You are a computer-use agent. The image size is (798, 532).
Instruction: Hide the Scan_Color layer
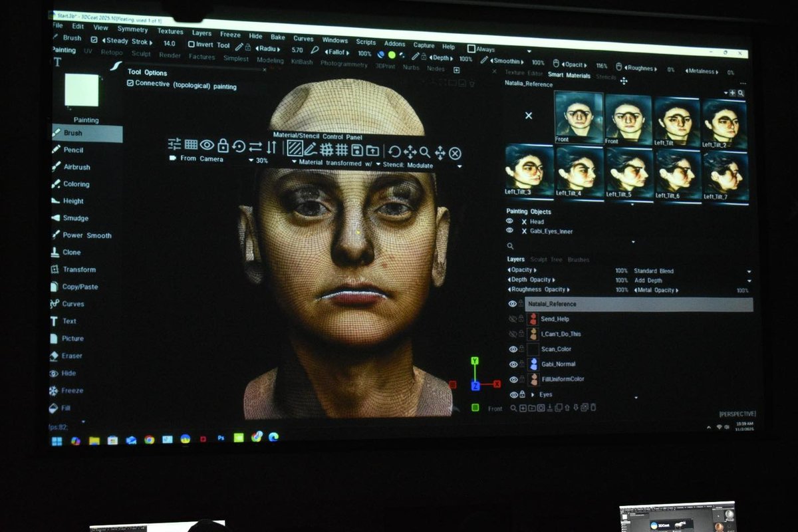pyautogui.click(x=513, y=349)
